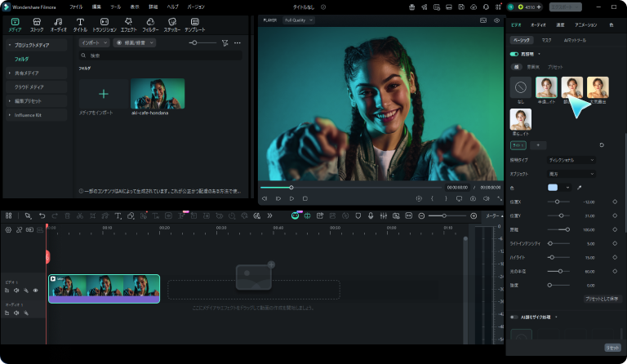Image resolution: width=627 pixels, height=364 pixels.
Task: Click the filter icon in media panel
Action: coord(225,42)
